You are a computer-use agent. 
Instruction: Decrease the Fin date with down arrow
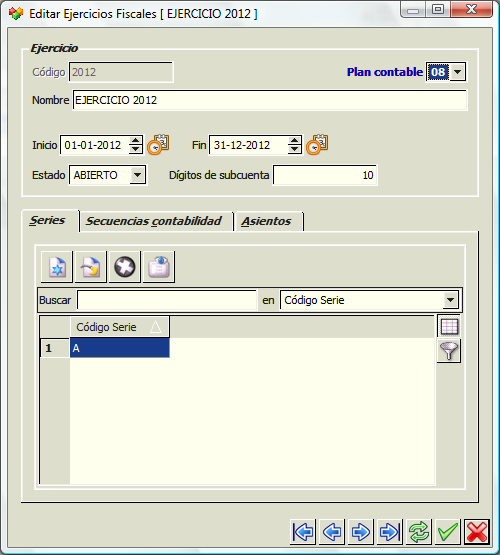[x=294, y=149]
